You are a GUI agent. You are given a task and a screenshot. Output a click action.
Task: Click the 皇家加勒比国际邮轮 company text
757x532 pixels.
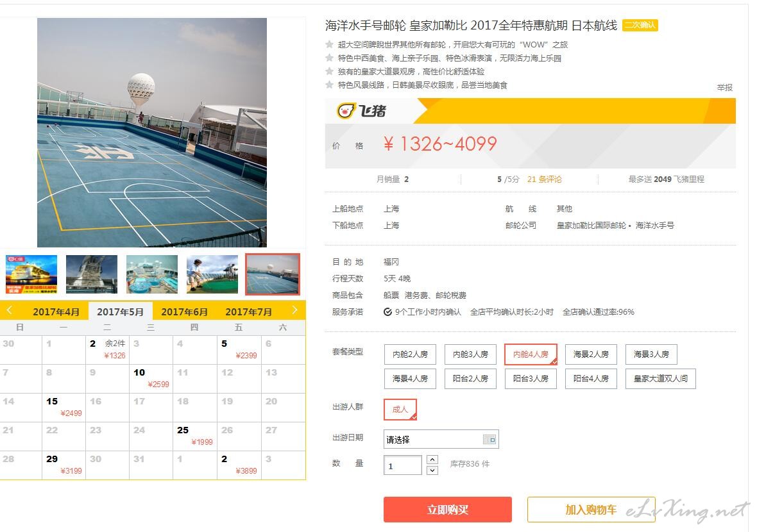coord(591,225)
